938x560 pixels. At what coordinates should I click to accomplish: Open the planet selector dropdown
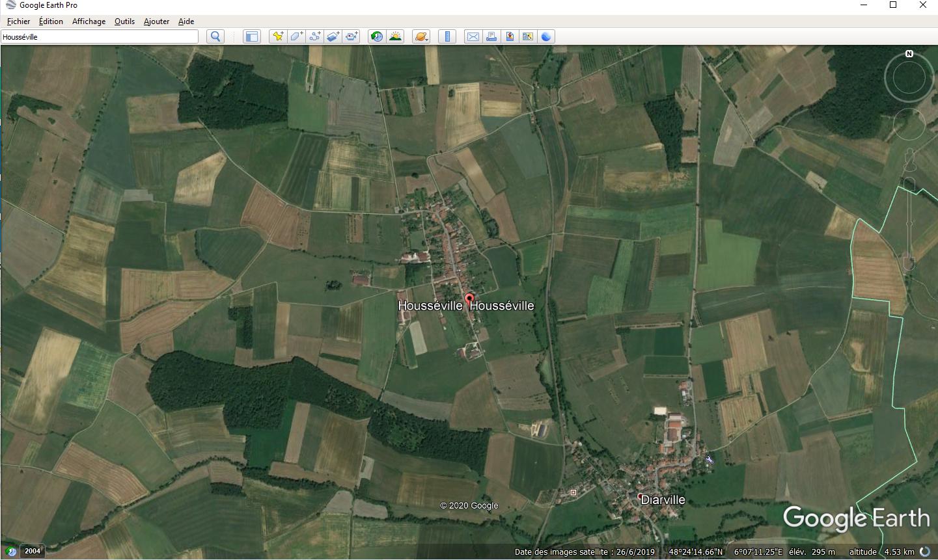tap(421, 36)
